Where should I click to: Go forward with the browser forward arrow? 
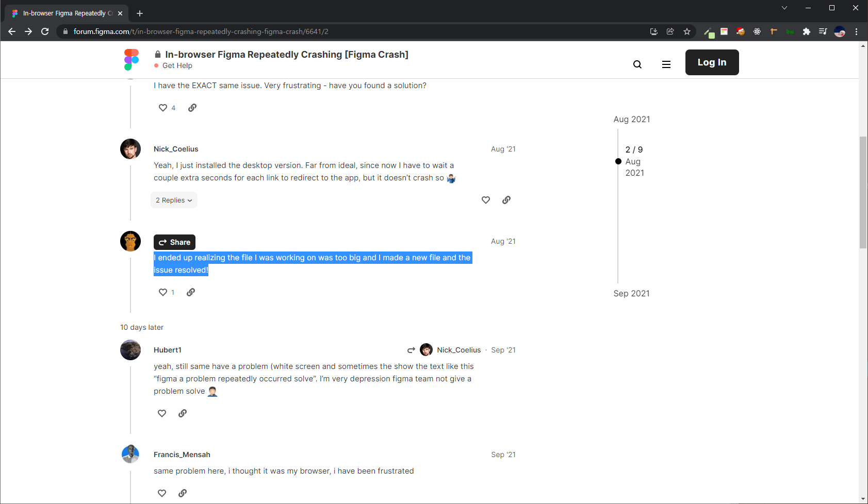pyautogui.click(x=28, y=31)
